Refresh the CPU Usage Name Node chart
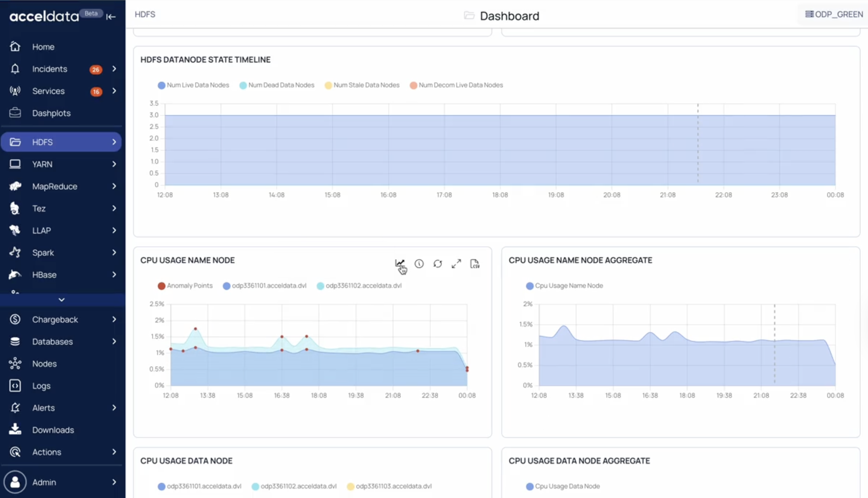This screenshot has width=868, height=498. [437, 264]
